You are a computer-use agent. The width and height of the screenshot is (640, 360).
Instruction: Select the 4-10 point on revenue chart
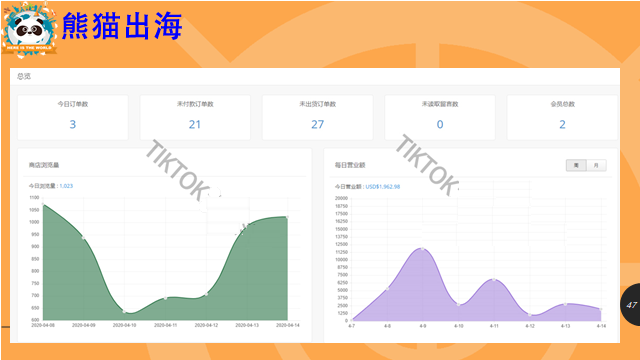pyautogui.click(x=458, y=304)
